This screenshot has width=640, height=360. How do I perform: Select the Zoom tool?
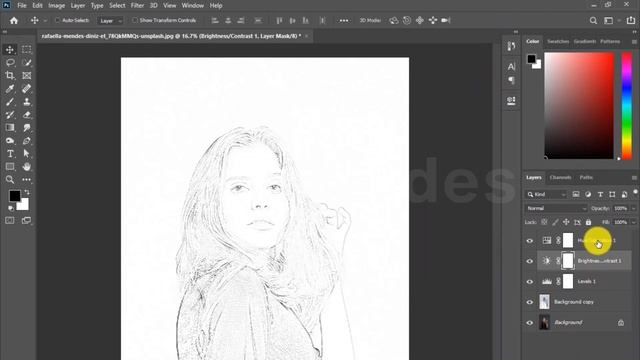point(10,180)
